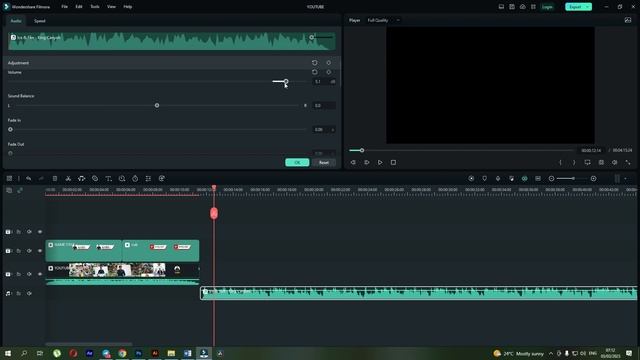Click the audio mixer icon beside microphone
Screen dimensions: 640x360
pyautogui.click(x=511, y=178)
